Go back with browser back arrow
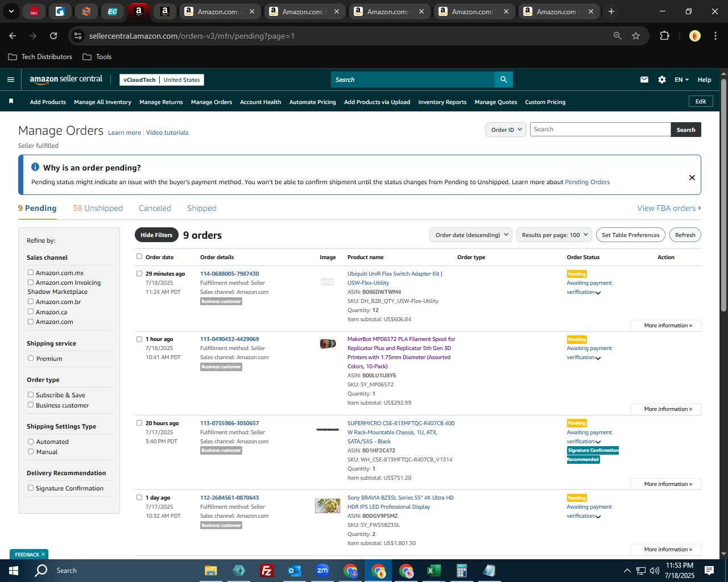Viewport: 728px width, 582px height. coord(13,36)
